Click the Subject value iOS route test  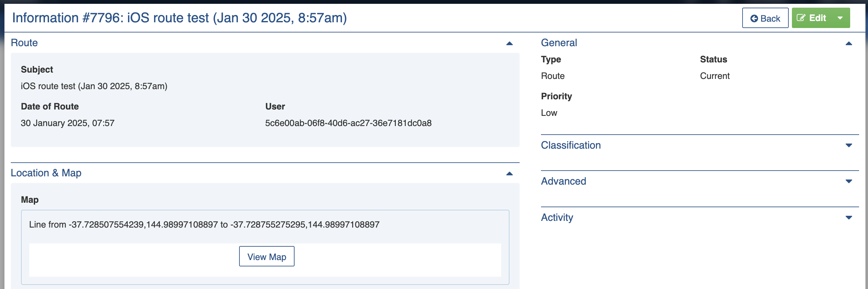[x=94, y=86]
